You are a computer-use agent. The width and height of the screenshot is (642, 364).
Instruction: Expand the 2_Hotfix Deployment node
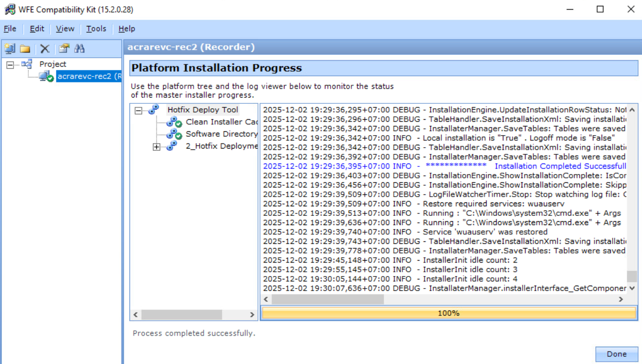pos(156,147)
